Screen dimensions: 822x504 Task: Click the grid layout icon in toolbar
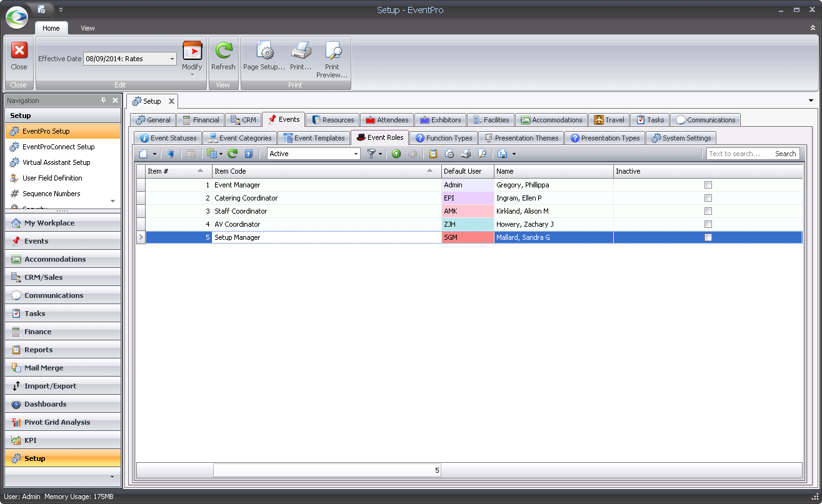[x=211, y=154]
